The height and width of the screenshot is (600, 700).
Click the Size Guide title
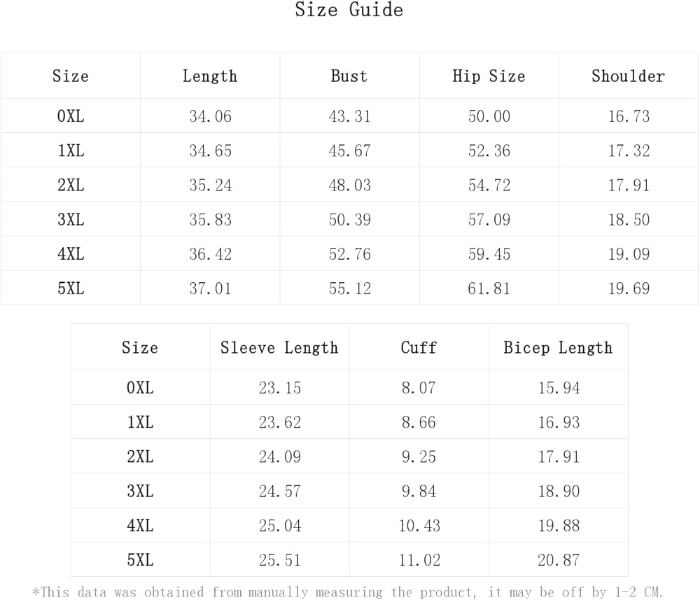tap(349, 11)
